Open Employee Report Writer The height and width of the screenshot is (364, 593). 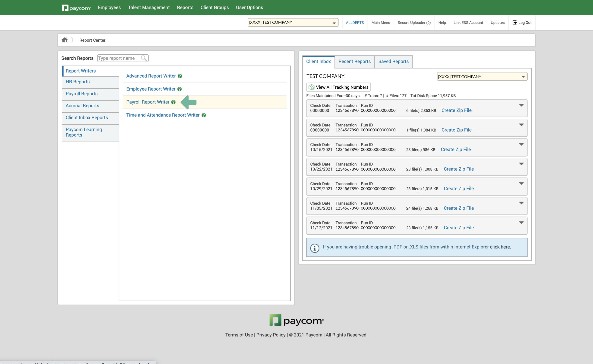coord(151,89)
